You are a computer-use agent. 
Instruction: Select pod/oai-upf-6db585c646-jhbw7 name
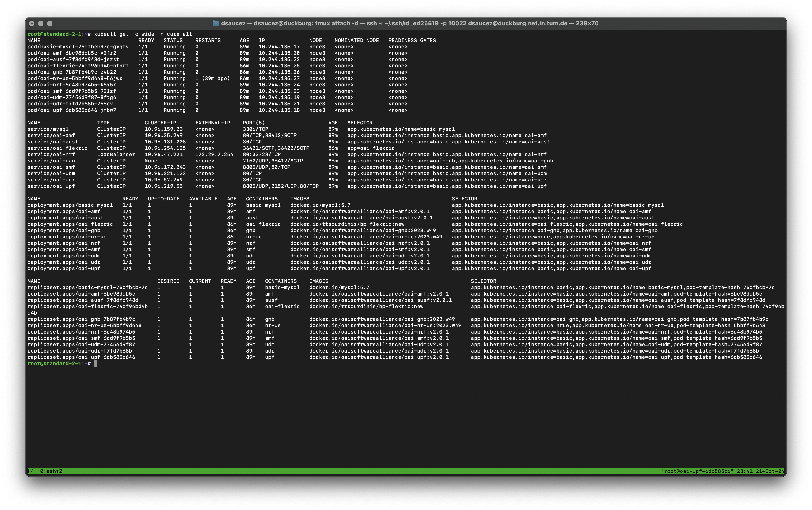pos(72,110)
